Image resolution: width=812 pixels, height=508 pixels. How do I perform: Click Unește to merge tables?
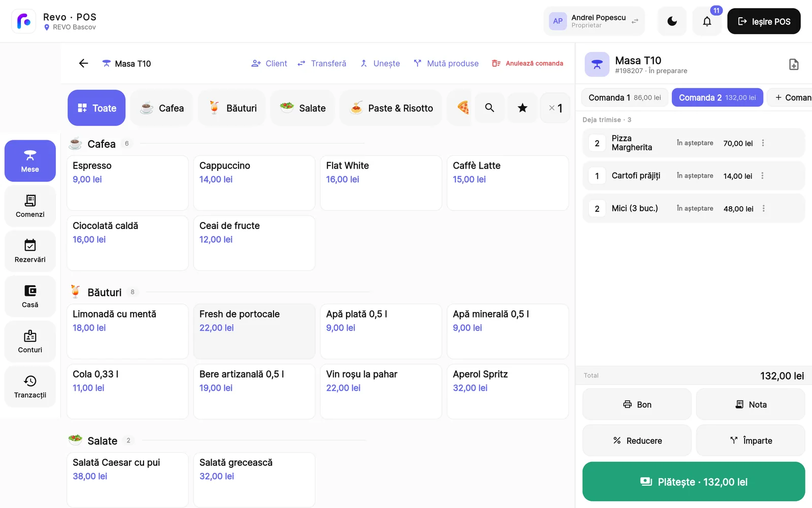(x=380, y=63)
